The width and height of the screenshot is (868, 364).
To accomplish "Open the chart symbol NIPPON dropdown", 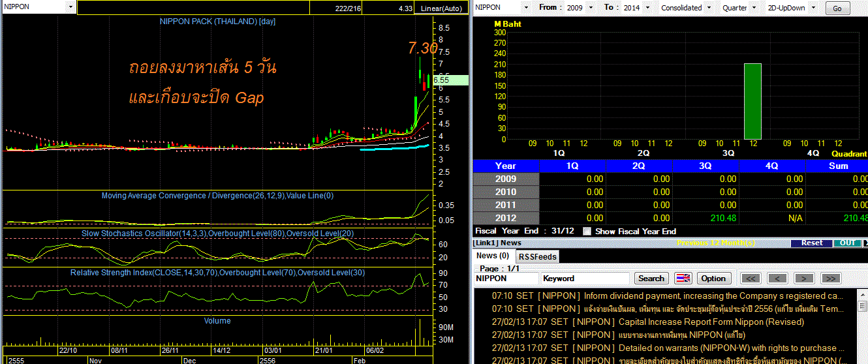I will 70,7.
